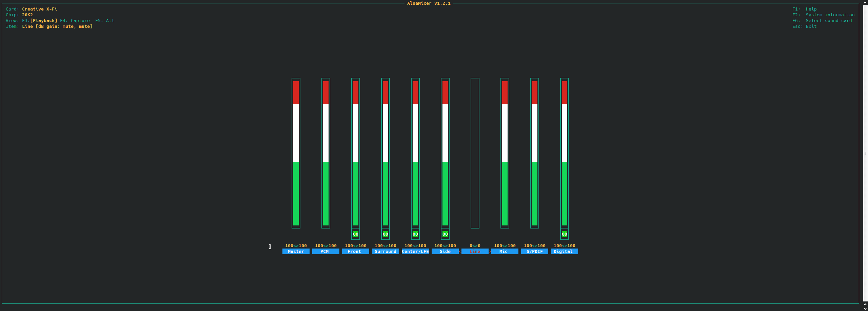Select the Mic channel label
868x311 pixels.
point(505,252)
